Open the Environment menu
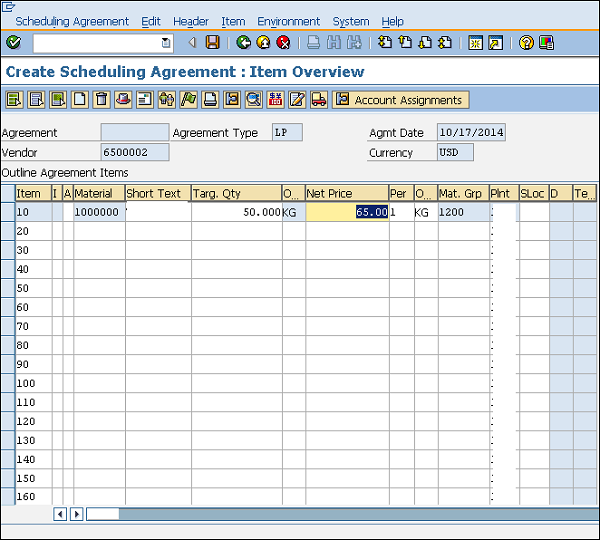600x540 pixels. 288,21
